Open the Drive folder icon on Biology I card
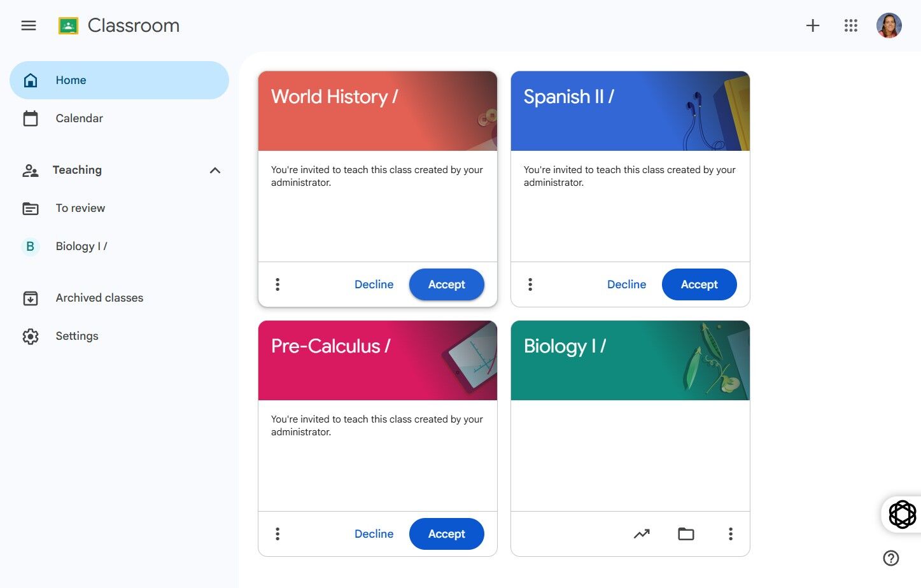Image resolution: width=921 pixels, height=588 pixels. click(686, 534)
